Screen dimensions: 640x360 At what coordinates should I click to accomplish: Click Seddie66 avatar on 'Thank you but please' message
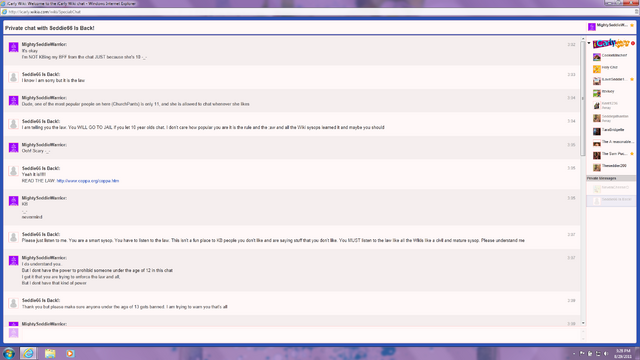coord(13,303)
